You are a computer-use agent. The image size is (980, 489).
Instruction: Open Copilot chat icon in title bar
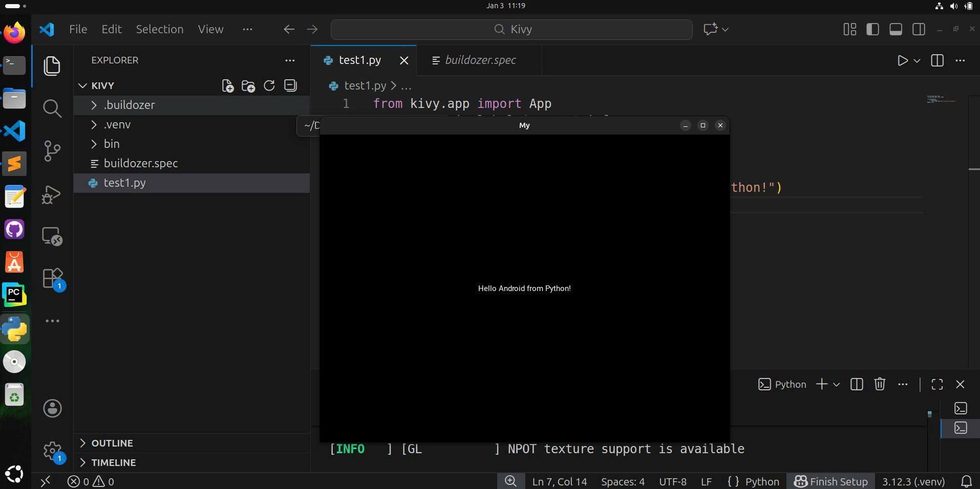(710, 29)
